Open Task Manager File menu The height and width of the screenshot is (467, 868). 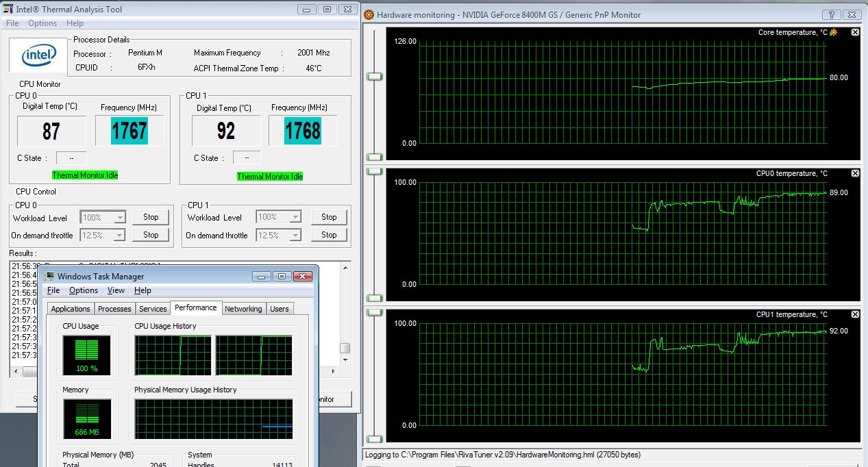[x=53, y=290]
